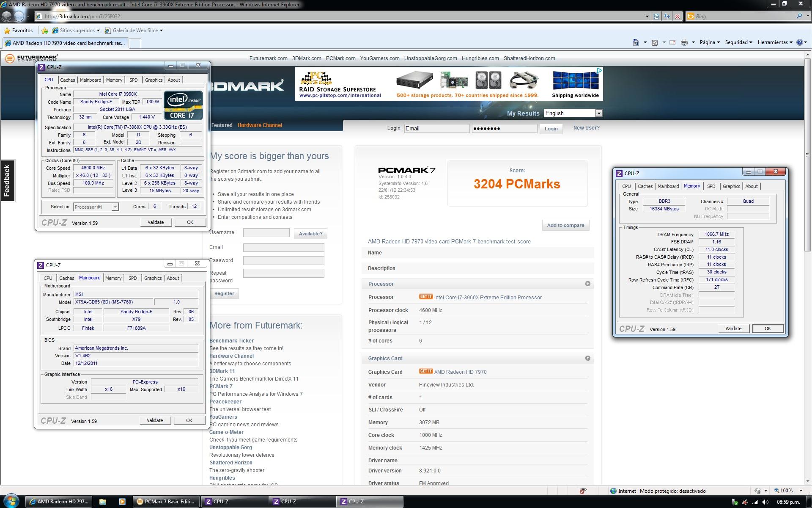
Task: Open the English language dropdown
Action: click(x=573, y=113)
